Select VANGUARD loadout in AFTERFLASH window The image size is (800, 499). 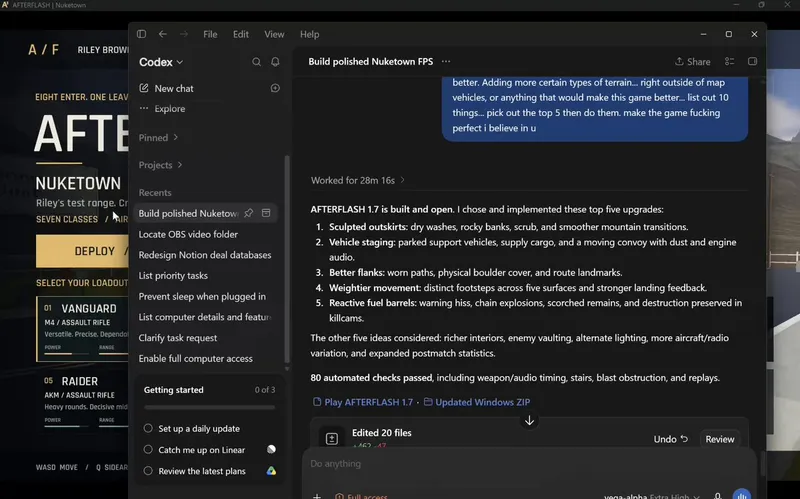click(82, 329)
